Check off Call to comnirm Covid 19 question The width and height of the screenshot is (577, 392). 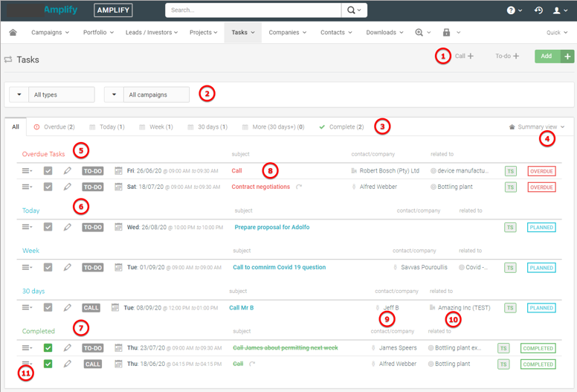pyautogui.click(x=48, y=267)
